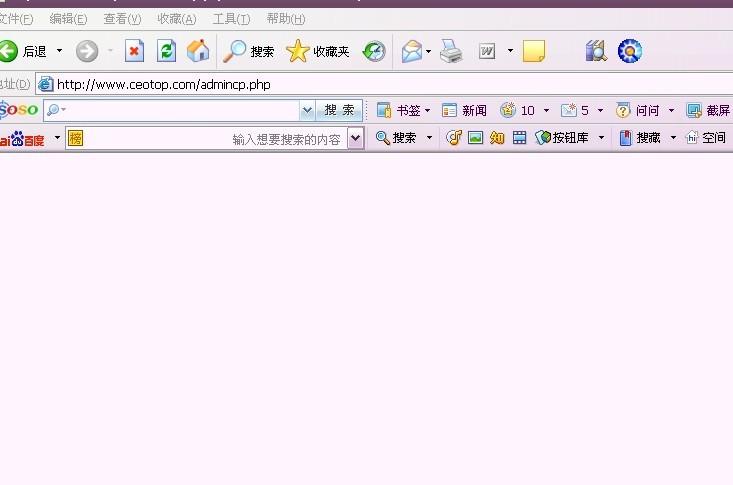733x485 pixels.
Task: Click the 截屏 screenshot button
Action: (708, 110)
